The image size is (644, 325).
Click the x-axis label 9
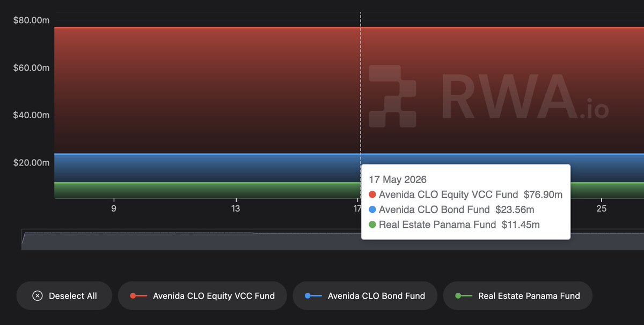(114, 208)
